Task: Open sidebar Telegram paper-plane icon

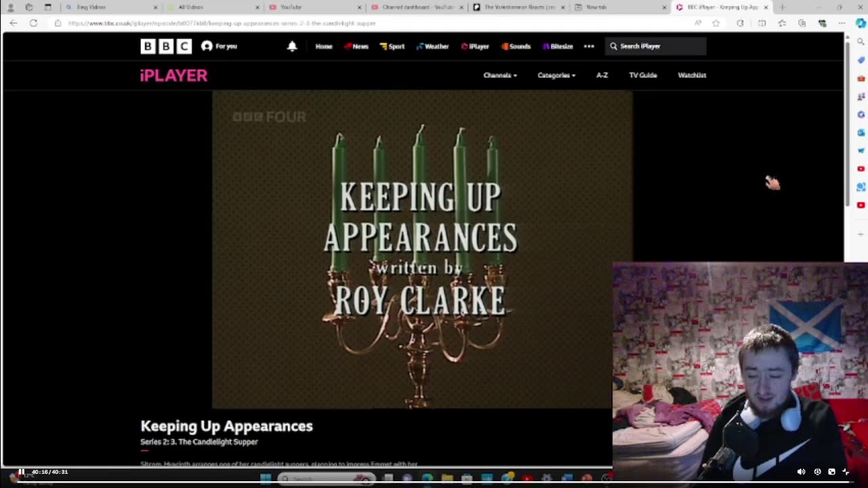Action: pos(861,150)
